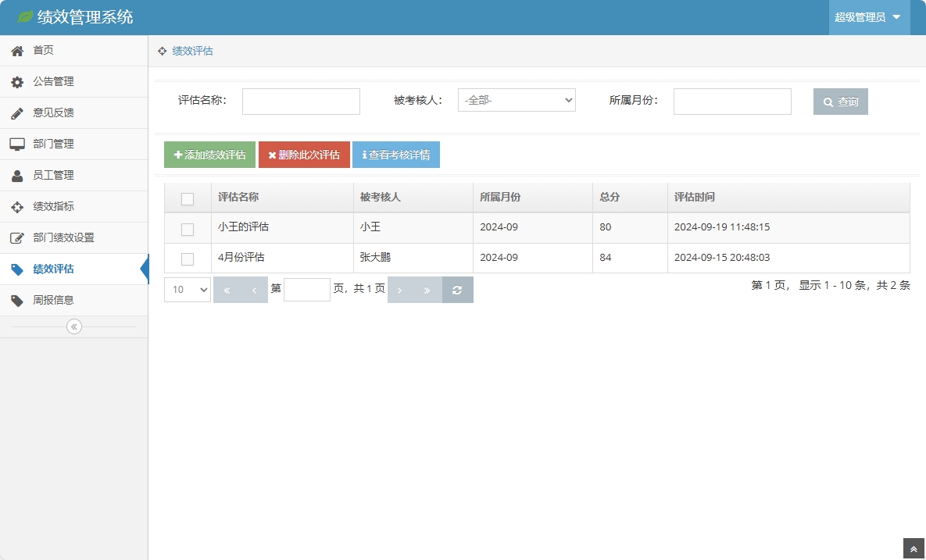This screenshot has height=560, width=926.
Task: Check the row for 小王的评估
Action: [x=188, y=227]
